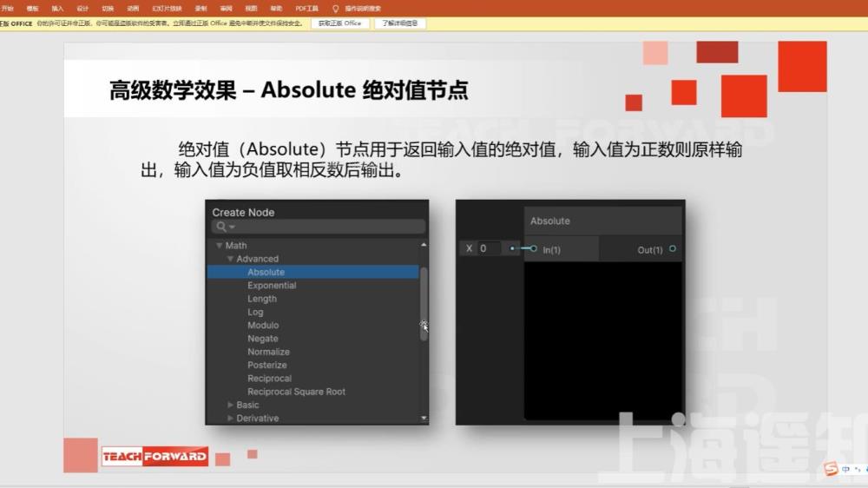Expand the Derivative subcategory
The width and height of the screenshot is (868, 488).
230,418
